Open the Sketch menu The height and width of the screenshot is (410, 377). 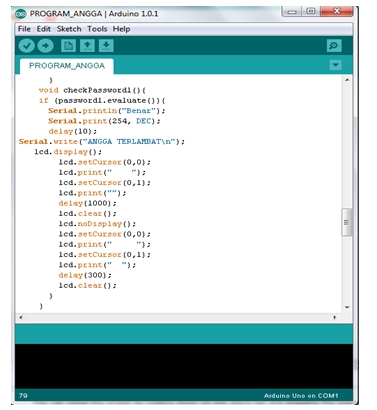pos(69,29)
